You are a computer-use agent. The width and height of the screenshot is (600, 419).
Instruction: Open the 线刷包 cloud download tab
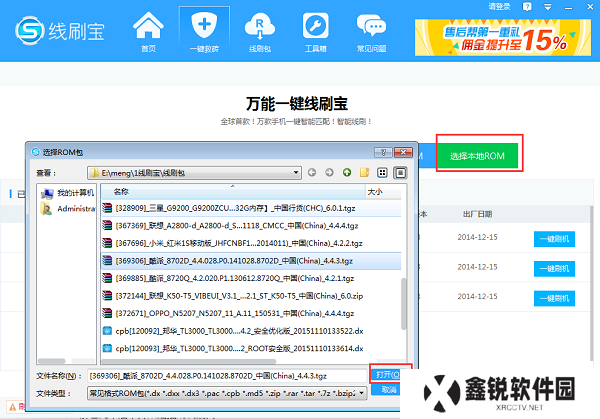click(260, 32)
